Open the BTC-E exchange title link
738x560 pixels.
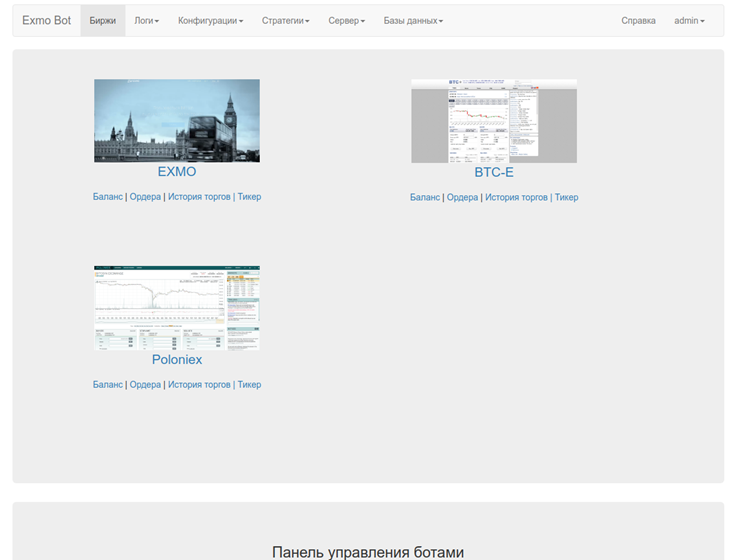[494, 172]
